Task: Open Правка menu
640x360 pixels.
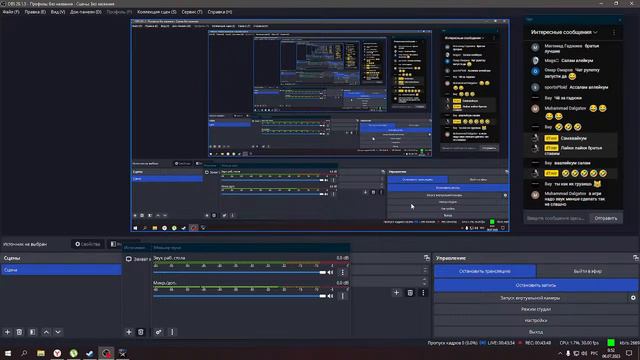Action: tap(35, 12)
